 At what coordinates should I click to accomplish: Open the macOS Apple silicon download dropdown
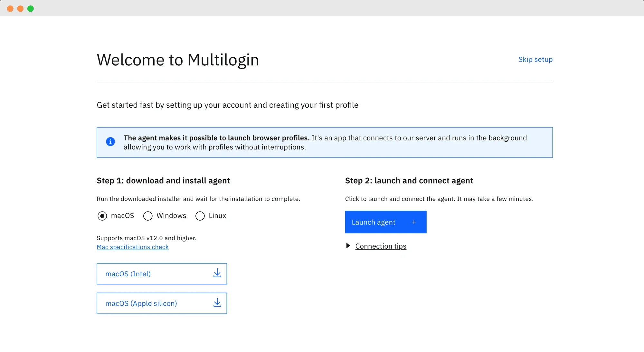217,303
